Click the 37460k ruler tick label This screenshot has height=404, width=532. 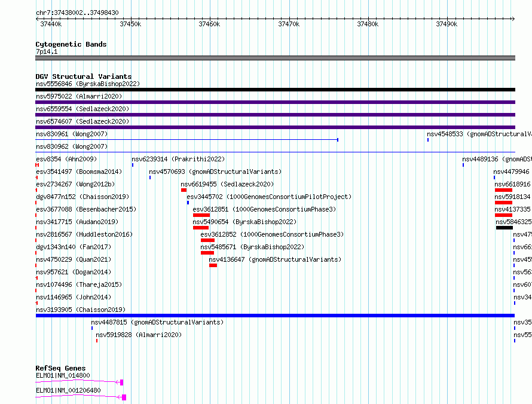(209, 24)
